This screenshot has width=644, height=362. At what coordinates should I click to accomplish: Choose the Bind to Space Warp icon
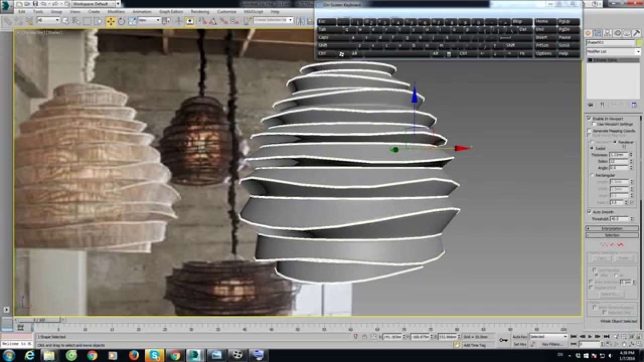point(29,21)
